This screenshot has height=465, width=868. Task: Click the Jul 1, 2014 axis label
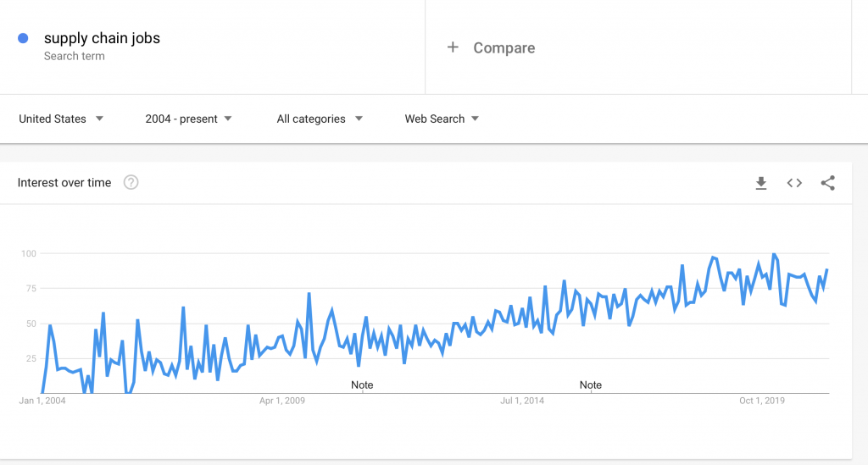[x=522, y=401]
